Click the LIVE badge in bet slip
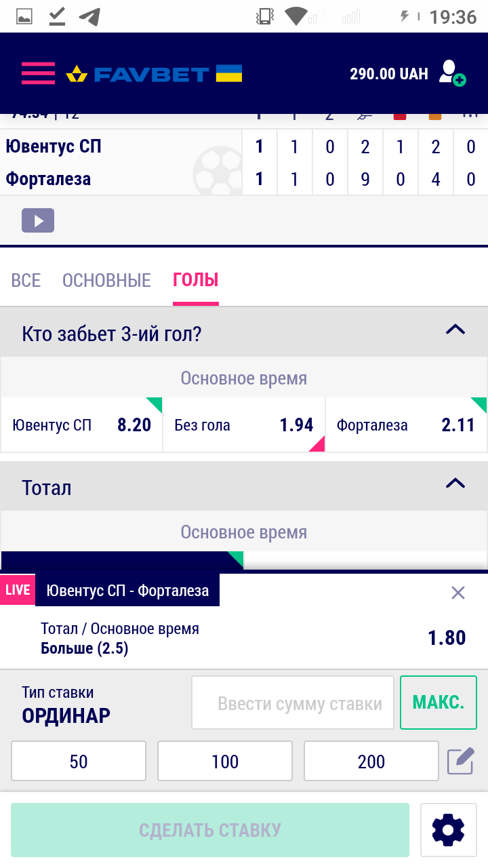 pyautogui.click(x=17, y=589)
